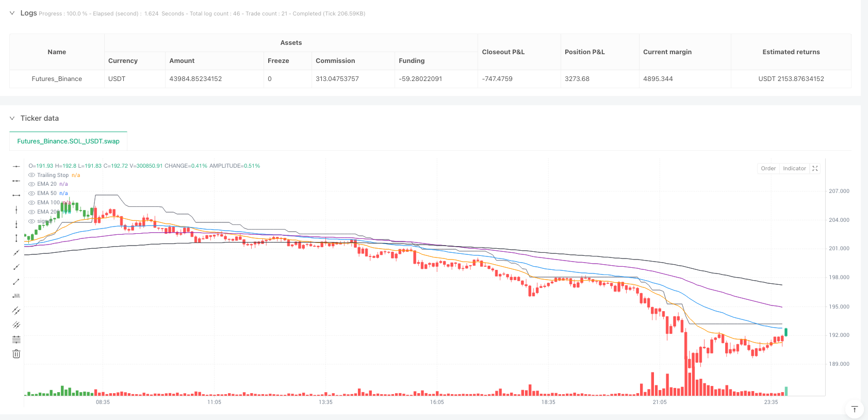Image resolution: width=868 pixels, height=420 pixels.
Task: Click the scroll-to-top arrow button
Action: click(x=854, y=410)
